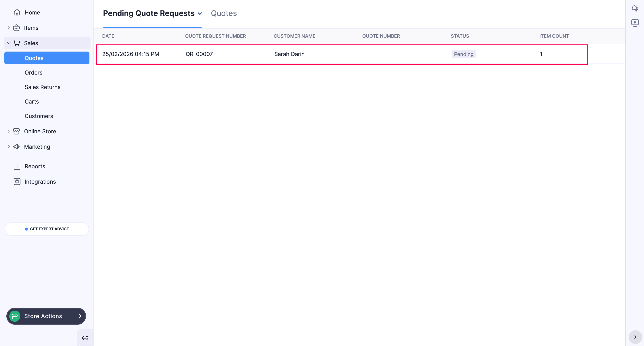Open Customers from the sidebar
The height and width of the screenshot is (346, 644).
click(39, 116)
